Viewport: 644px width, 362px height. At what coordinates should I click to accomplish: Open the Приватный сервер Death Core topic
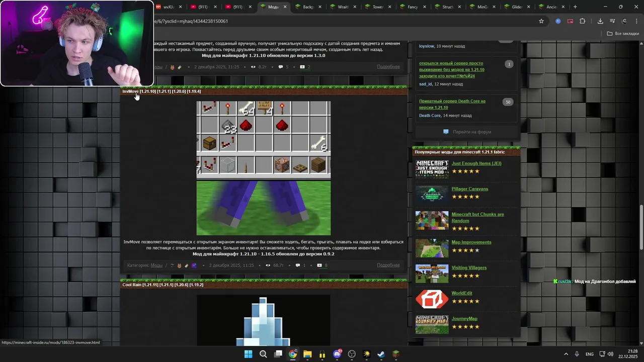pyautogui.click(x=452, y=104)
